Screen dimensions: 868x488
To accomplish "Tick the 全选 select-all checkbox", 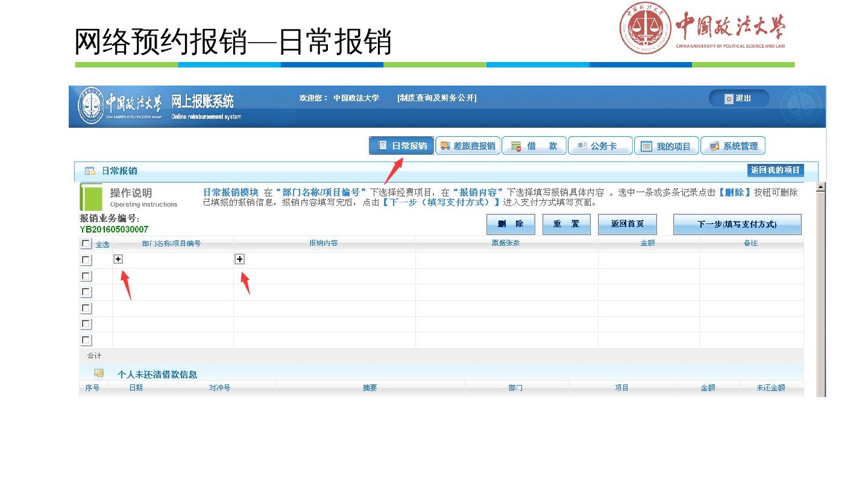I will click(86, 243).
